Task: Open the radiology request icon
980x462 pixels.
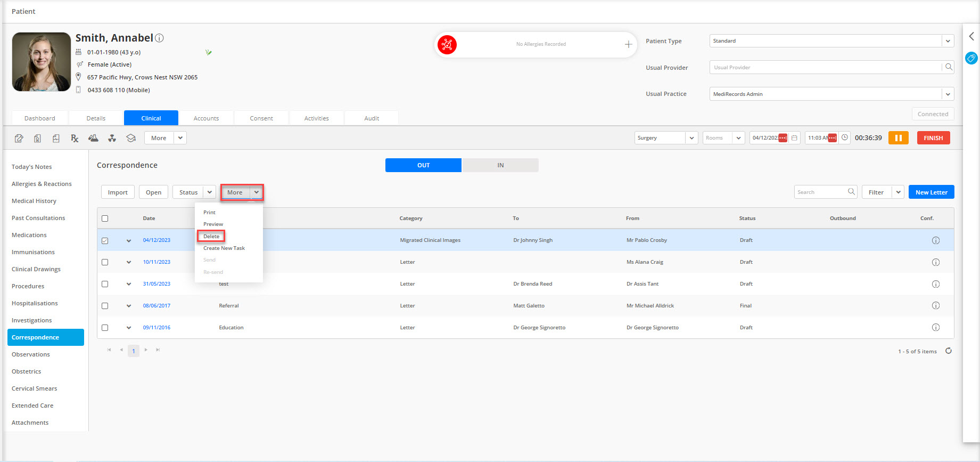Action: coord(112,138)
